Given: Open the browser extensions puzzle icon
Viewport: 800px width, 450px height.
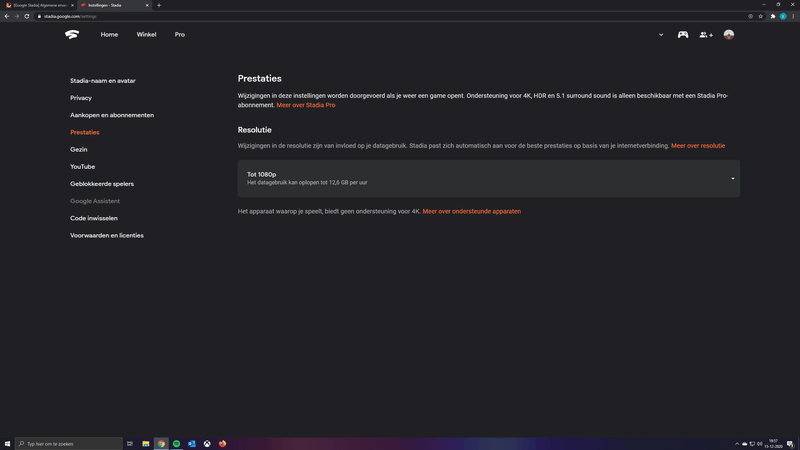Looking at the screenshot, I should pos(773,16).
